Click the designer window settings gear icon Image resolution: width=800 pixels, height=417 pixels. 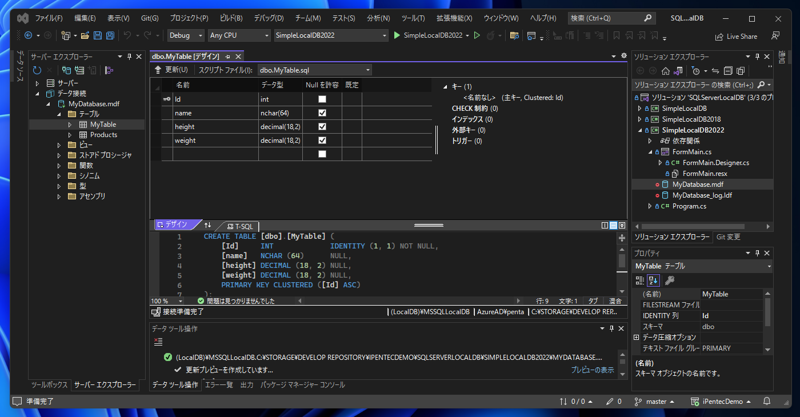pyautogui.click(x=623, y=56)
